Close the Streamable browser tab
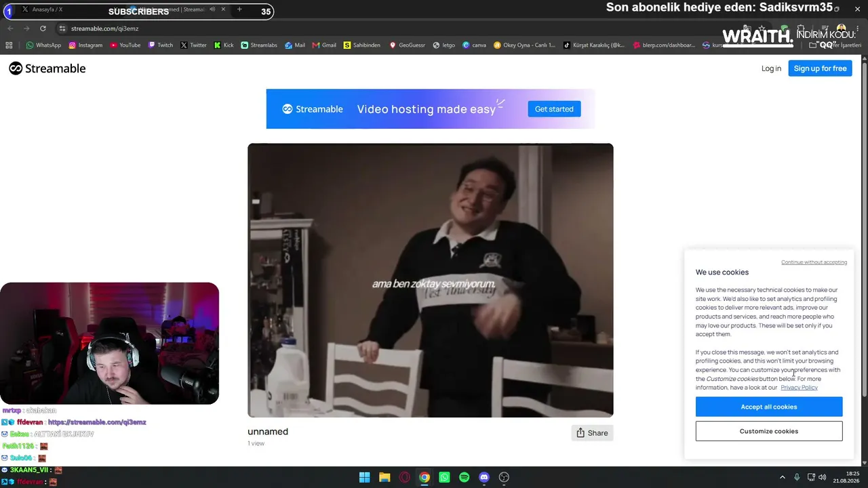This screenshot has height=488, width=868. click(x=223, y=9)
